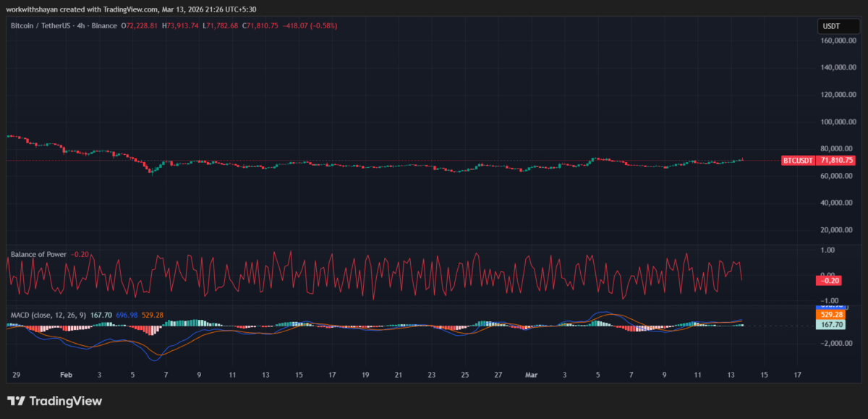Image resolution: width=868 pixels, height=419 pixels.
Task: Expand the Balance of Power legend row
Action: tap(38, 254)
